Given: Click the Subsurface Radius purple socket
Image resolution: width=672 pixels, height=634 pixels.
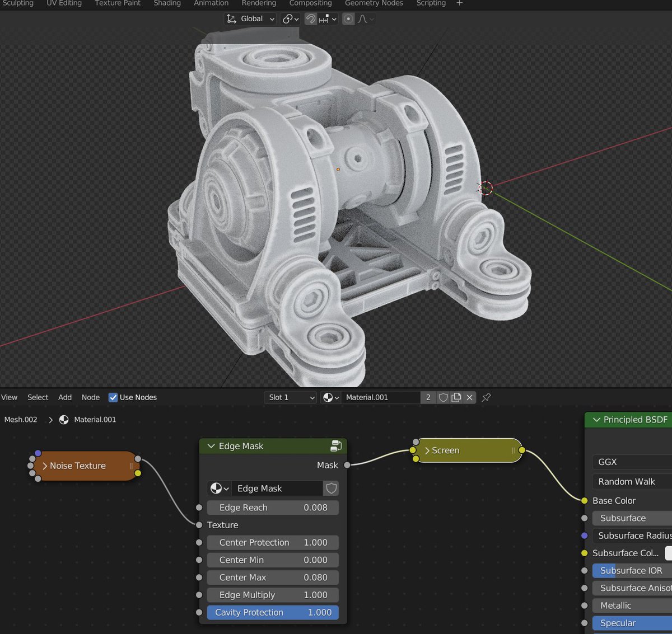Looking at the screenshot, I should [585, 536].
